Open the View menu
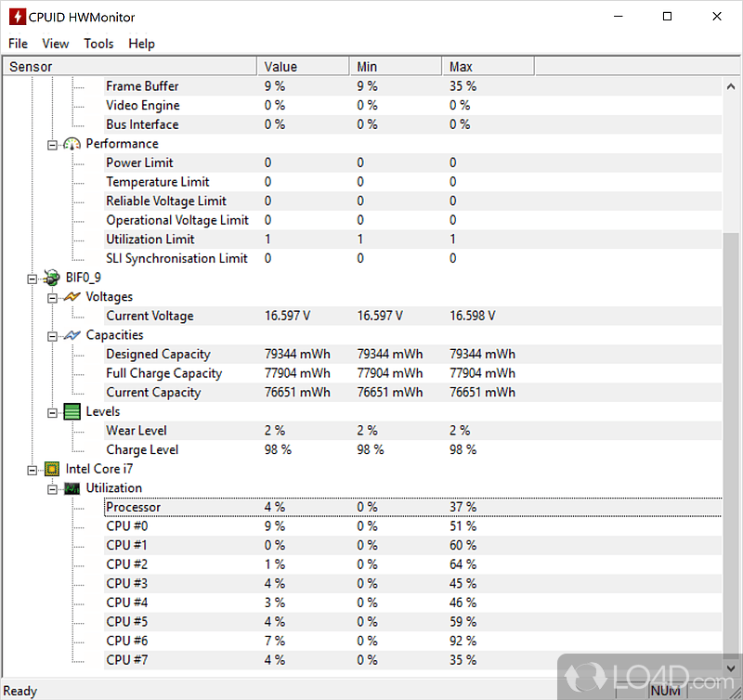 click(x=56, y=44)
